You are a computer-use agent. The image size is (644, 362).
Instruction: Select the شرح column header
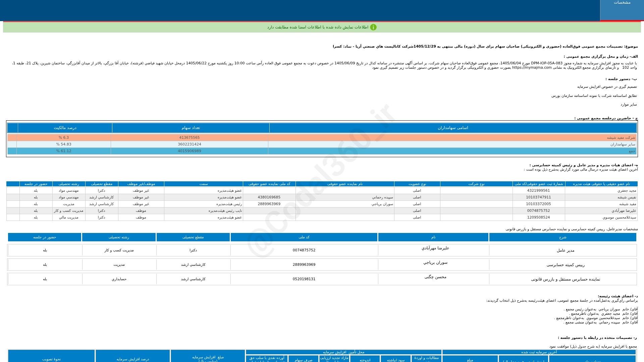click(562, 237)
